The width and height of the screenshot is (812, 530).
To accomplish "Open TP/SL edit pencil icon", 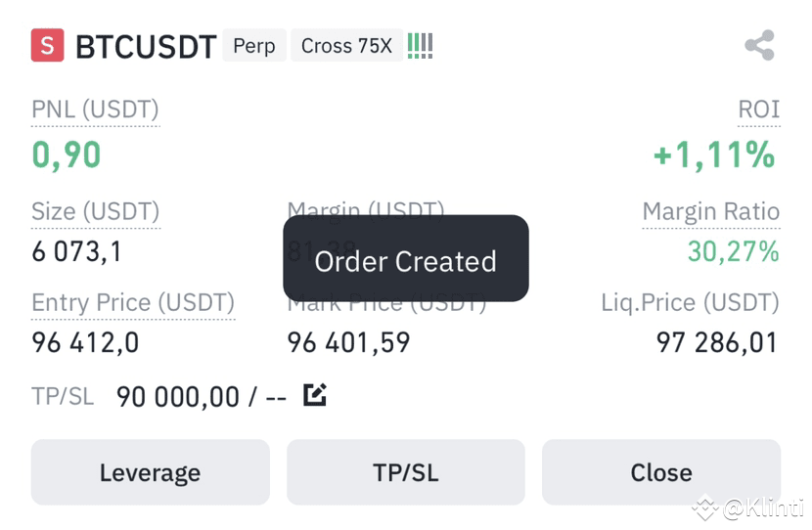I will pyautogui.click(x=315, y=395).
